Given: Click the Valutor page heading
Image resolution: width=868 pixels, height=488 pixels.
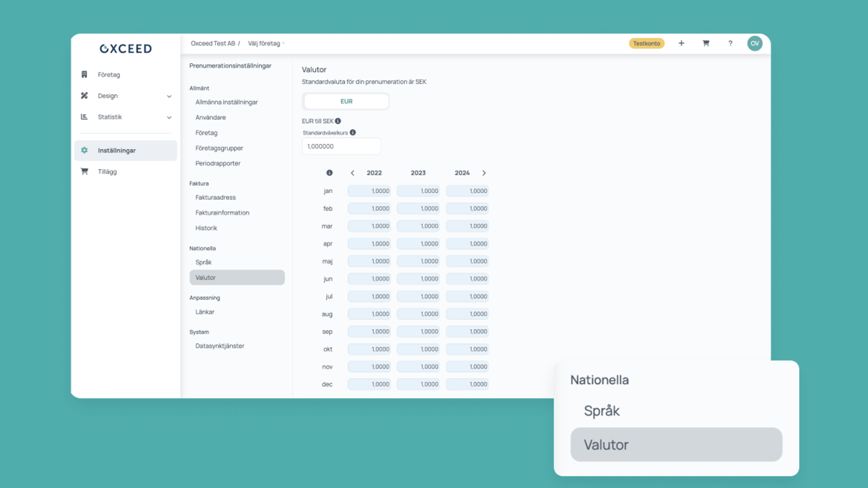Looking at the screenshot, I should 314,70.
